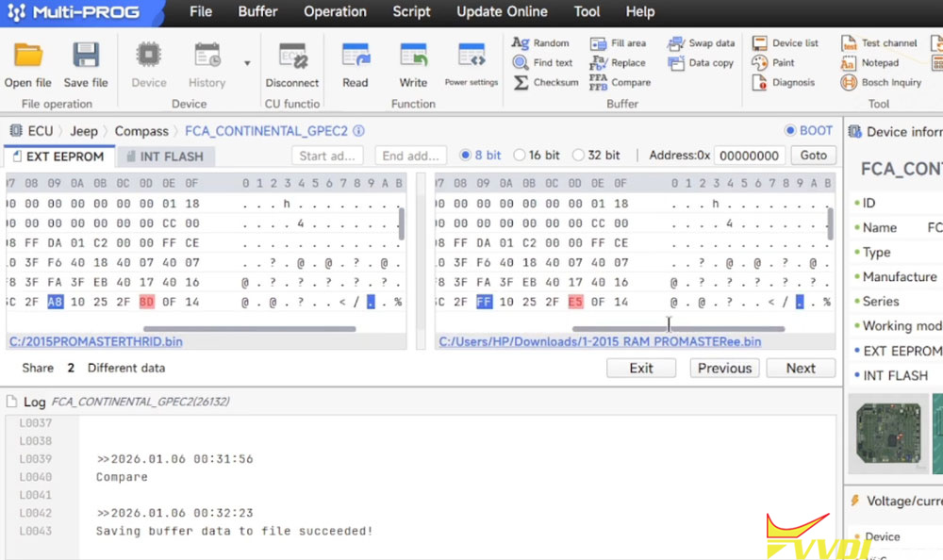Screen dimensions: 943x560
Task: Expand the Compass breadcrumb level
Action: pyautogui.click(x=141, y=131)
